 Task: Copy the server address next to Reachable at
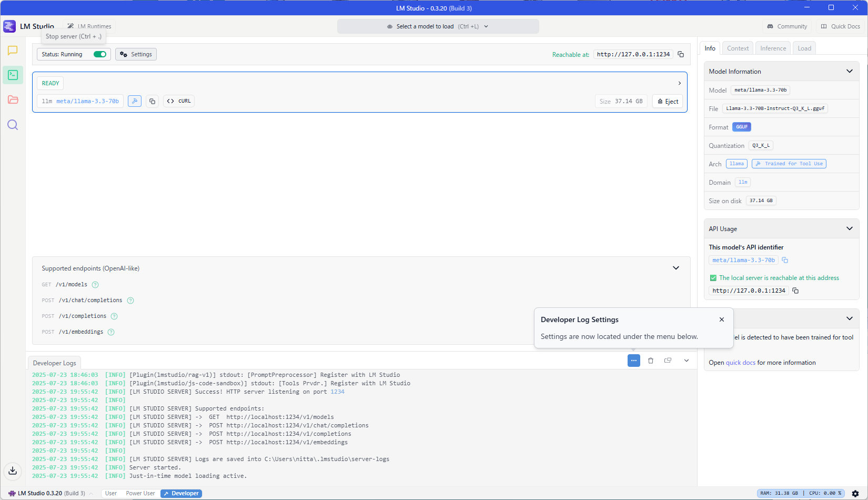click(681, 54)
